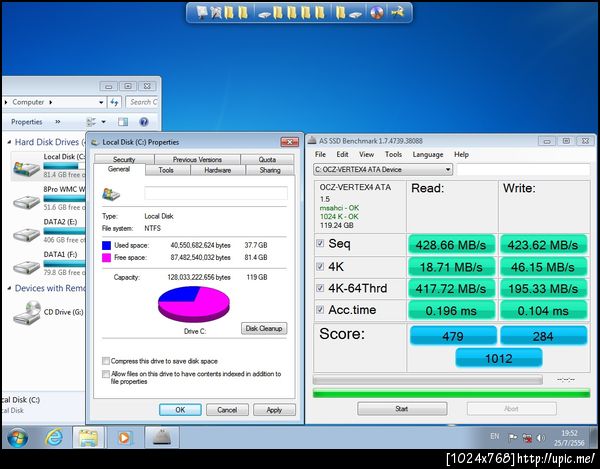Collapse the Devices with Removable Storage group

[10, 288]
